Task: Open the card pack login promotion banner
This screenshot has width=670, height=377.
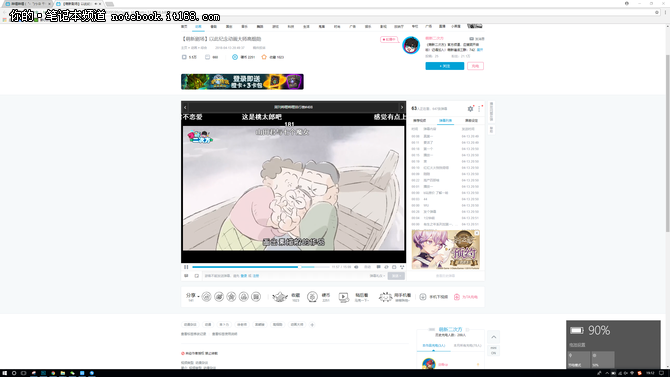Action: [x=242, y=82]
